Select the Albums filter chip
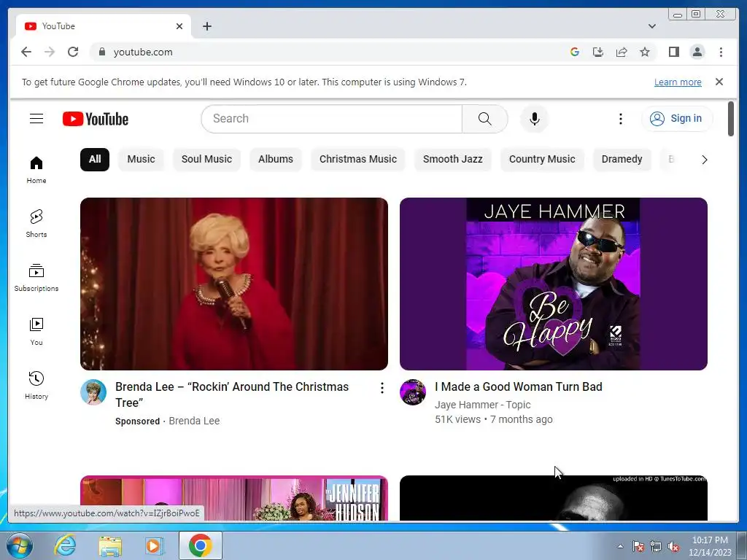This screenshot has height=560, width=747. 275,159
